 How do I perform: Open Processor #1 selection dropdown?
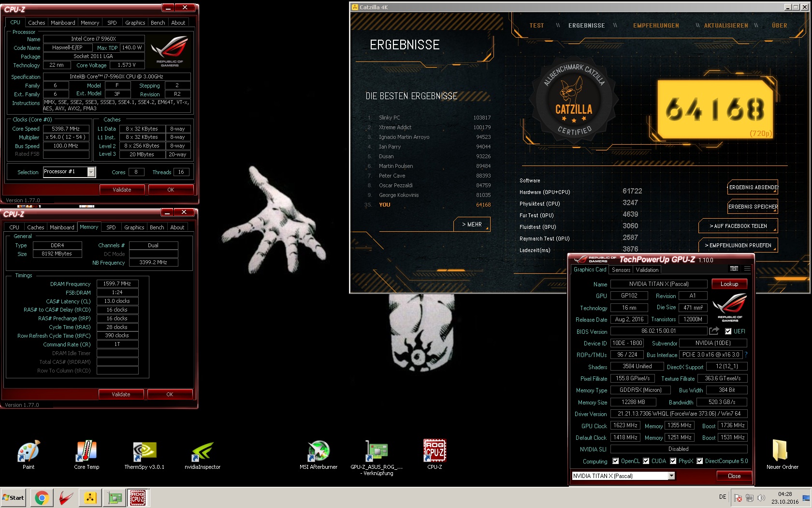click(x=91, y=172)
